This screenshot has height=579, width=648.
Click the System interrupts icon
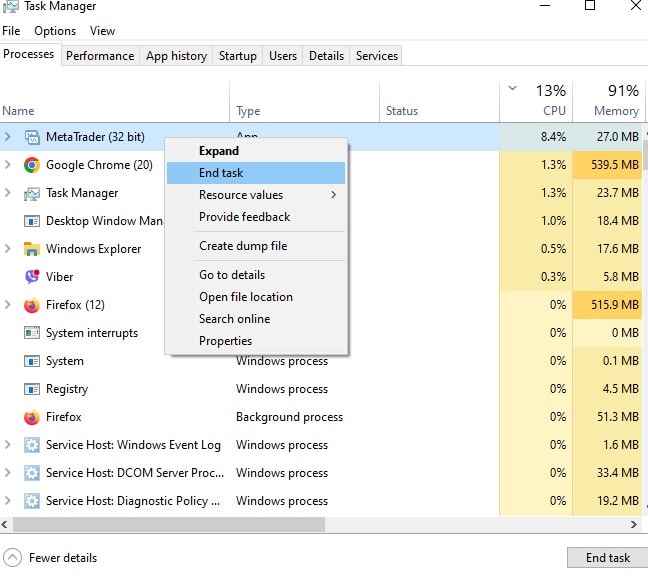point(32,333)
